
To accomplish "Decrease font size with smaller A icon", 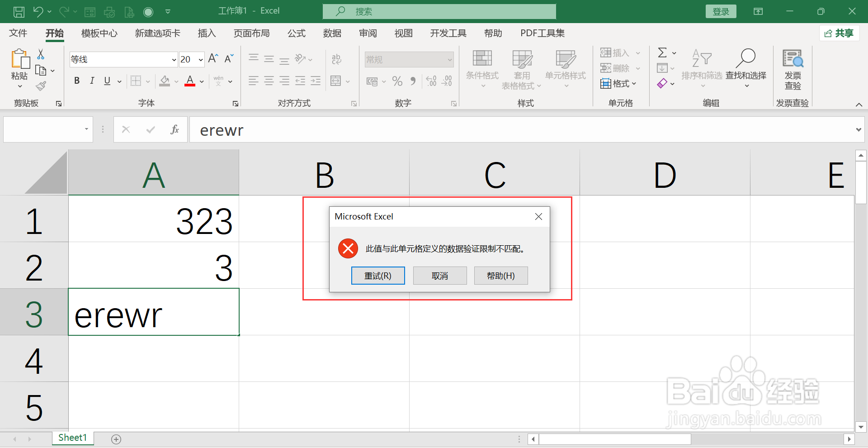I will pos(229,58).
